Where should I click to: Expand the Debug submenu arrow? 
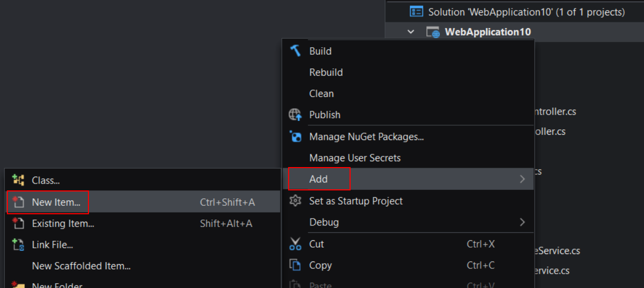point(522,222)
